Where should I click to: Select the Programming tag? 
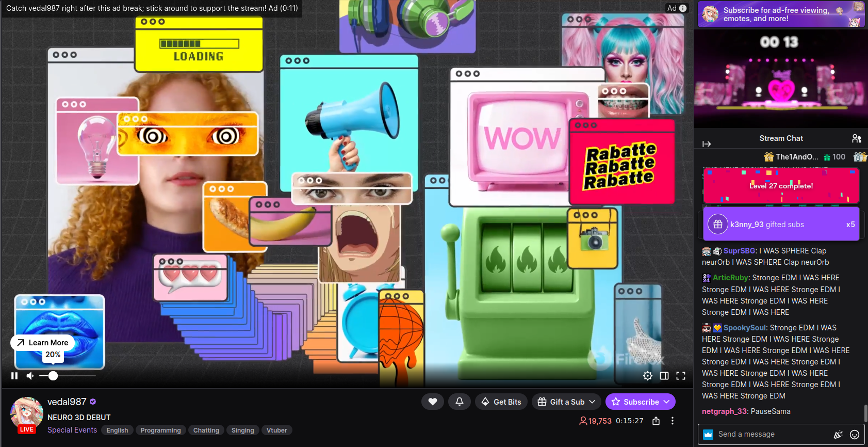(161, 430)
